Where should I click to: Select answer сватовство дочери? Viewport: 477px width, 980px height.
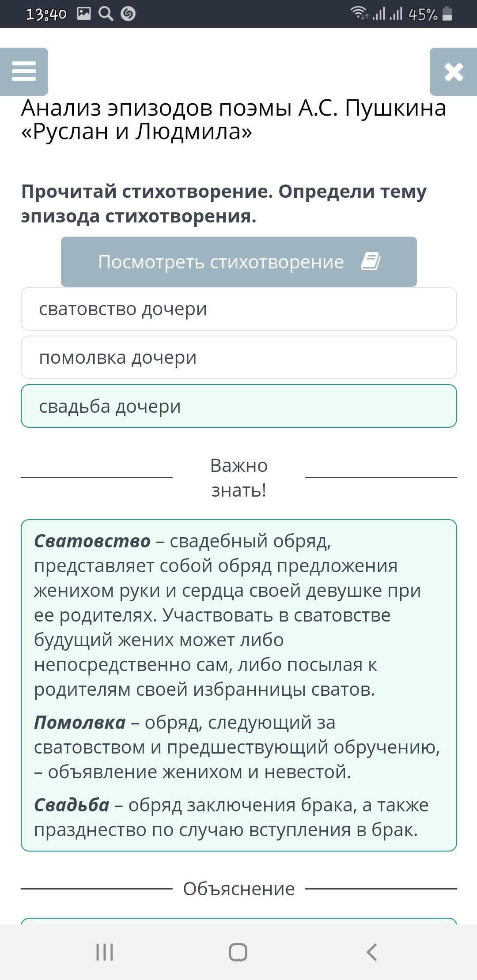[238, 309]
